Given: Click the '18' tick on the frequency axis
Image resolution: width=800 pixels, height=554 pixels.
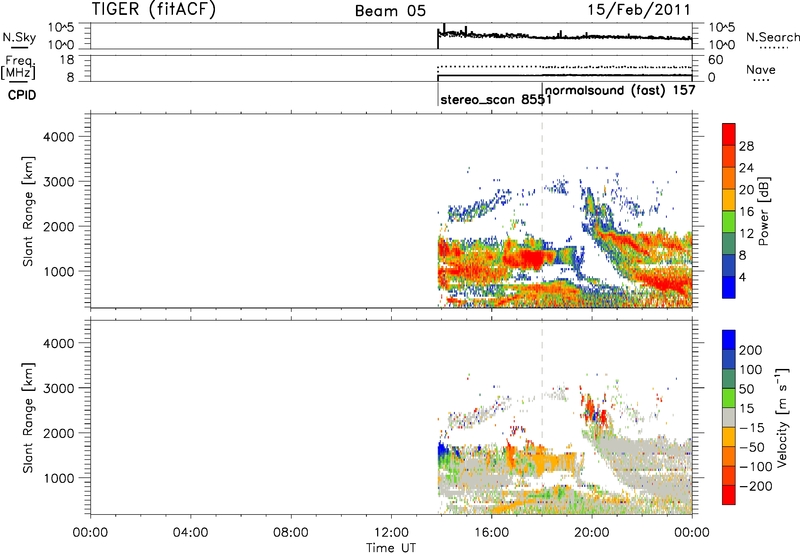Looking at the screenshot, I should (x=67, y=60).
